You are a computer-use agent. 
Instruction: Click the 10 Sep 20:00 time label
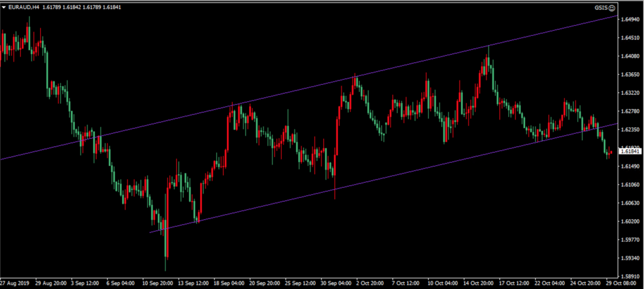[x=158, y=284]
